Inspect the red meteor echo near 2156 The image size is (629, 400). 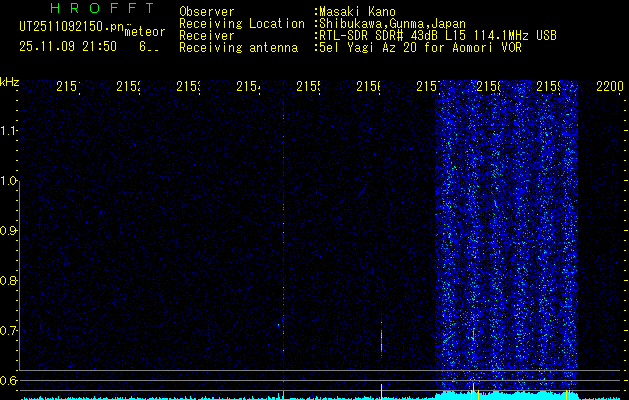click(x=381, y=339)
